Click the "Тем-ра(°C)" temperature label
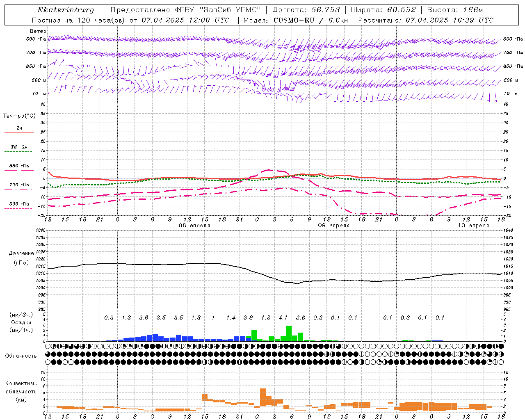Screen dimensions: 525x420 [x=19, y=116]
